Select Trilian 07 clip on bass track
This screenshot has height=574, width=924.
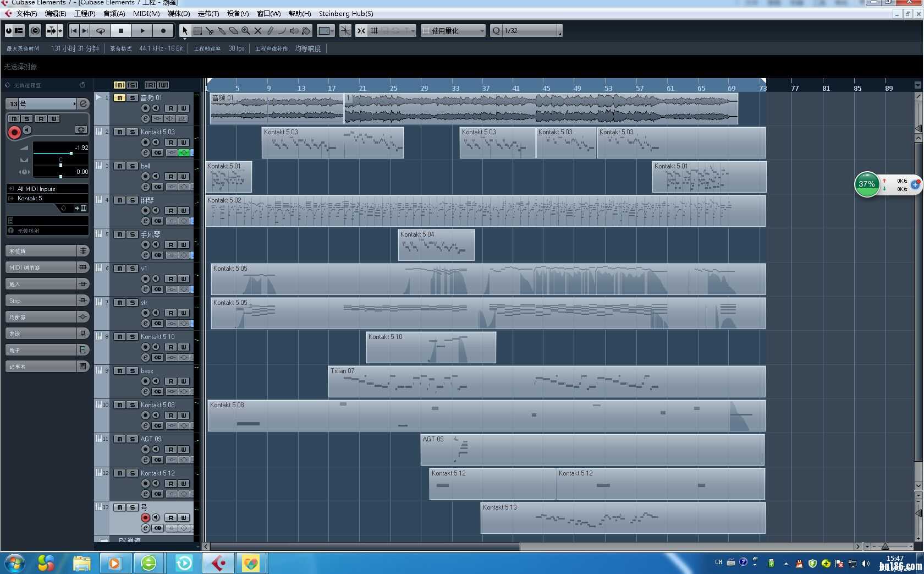click(547, 381)
